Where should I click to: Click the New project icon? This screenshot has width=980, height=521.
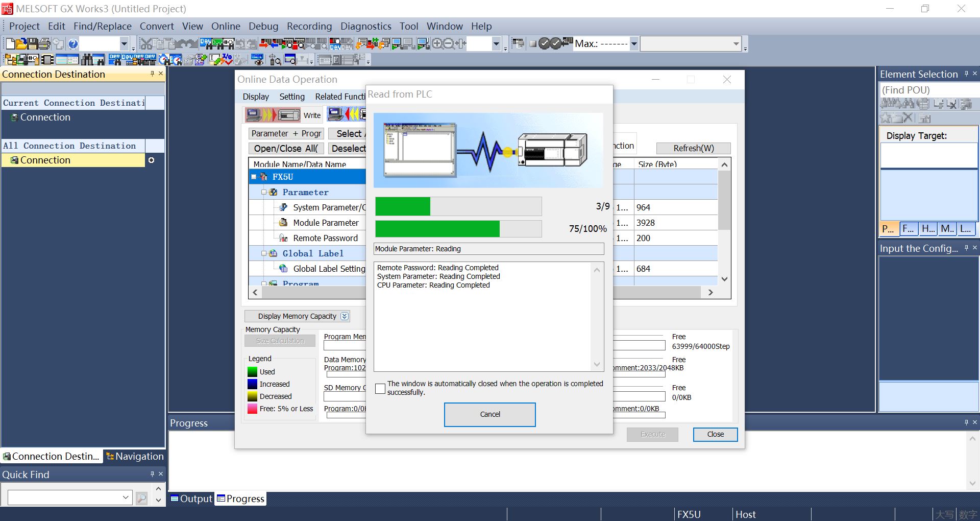(x=10, y=44)
